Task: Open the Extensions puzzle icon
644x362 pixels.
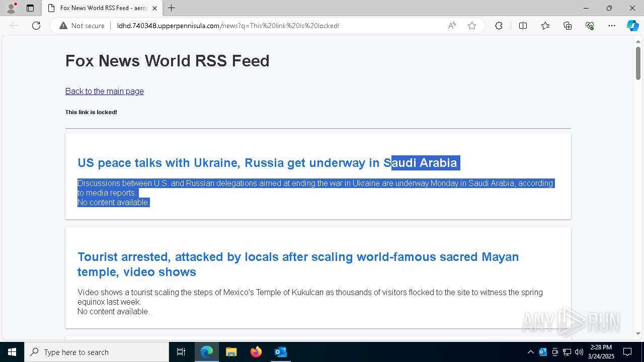Action: [x=499, y=26]
